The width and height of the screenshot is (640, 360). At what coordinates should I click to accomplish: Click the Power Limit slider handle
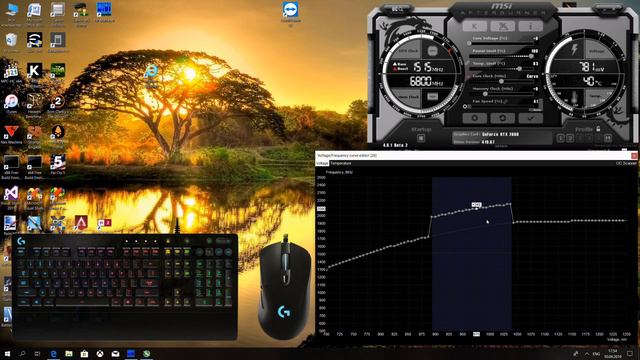click(x=531, y=56)
